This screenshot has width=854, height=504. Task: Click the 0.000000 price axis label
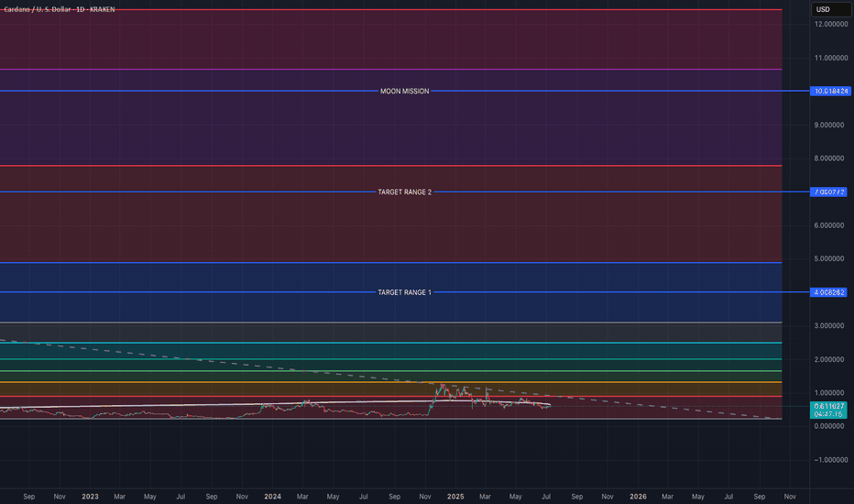point(829,427)
